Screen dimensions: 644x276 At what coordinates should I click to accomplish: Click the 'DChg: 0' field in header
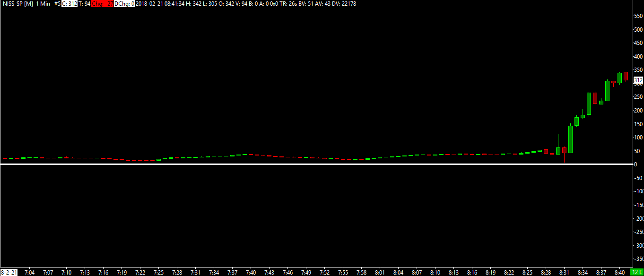[x=124, y=3]
